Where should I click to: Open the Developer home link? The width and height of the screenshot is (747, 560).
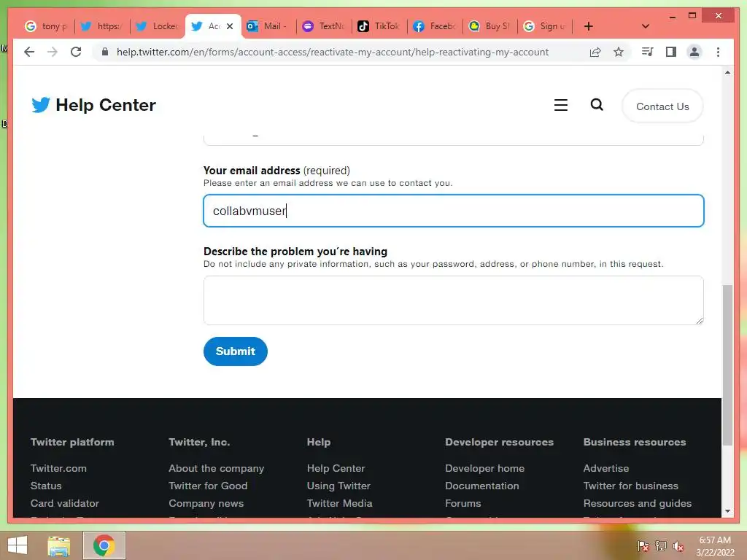point(485,468)
